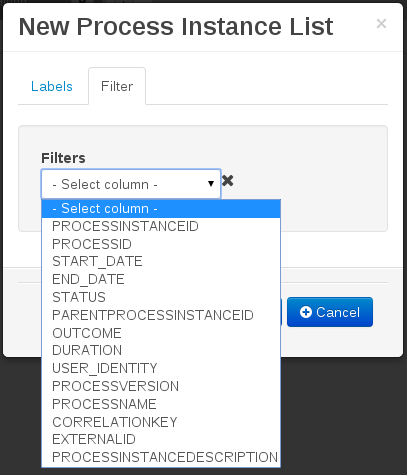407x475 pixels.
Task: Select DURATION column option
Action: pos(161,350)
